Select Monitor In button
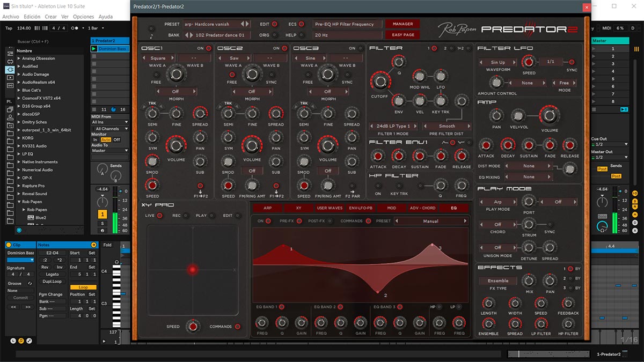Viewport: 644px width, 362px height. pyautogui.click(x=95, y=139)
